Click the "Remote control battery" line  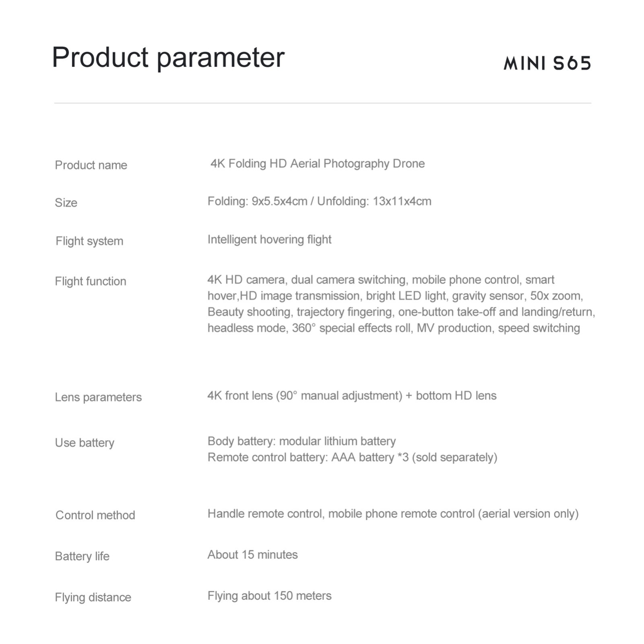pyautogui.click(x=352, y=458)
